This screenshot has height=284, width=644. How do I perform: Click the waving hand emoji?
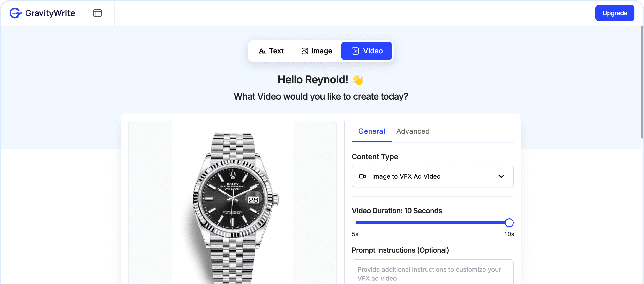click(358, 79)
